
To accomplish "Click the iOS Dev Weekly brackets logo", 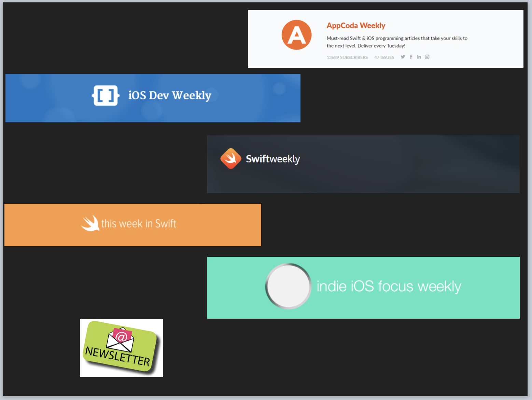I will [106, 95].
